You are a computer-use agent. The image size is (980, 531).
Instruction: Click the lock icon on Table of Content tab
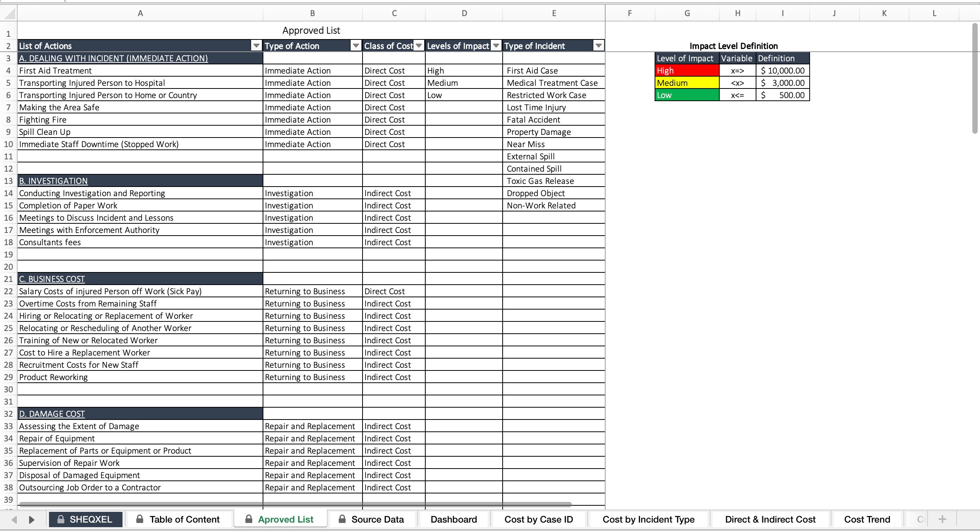(139, 519)
